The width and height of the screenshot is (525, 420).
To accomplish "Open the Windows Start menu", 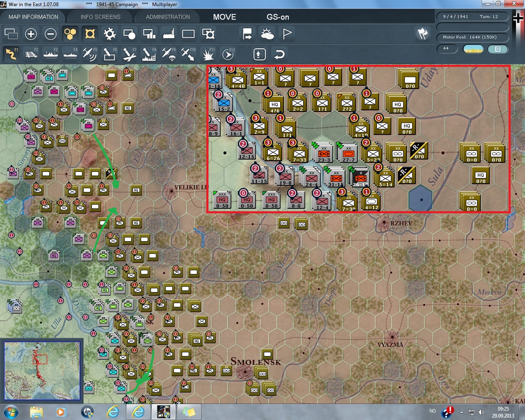I will (11, 412).
